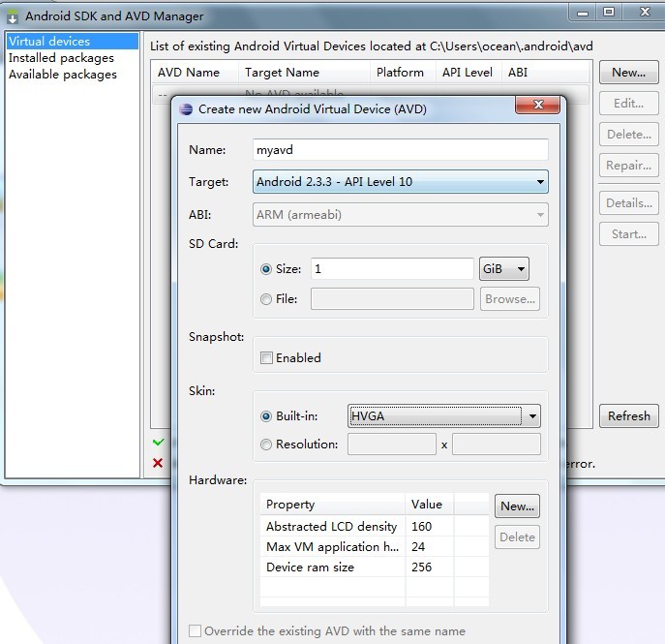The height and width of the screenshot is (644, 665).
Task: Click the Eclipse icon in the AVD dialog title
Action: [186, 109]
